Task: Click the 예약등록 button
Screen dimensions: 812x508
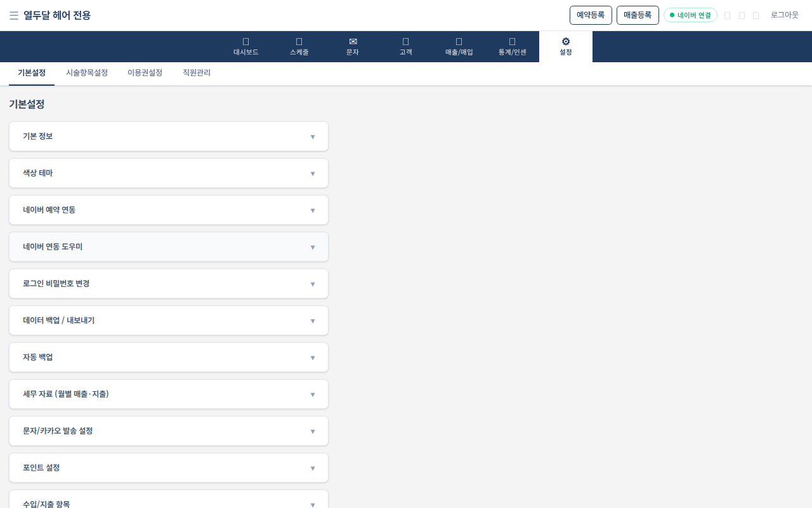Action: [591, 15]
